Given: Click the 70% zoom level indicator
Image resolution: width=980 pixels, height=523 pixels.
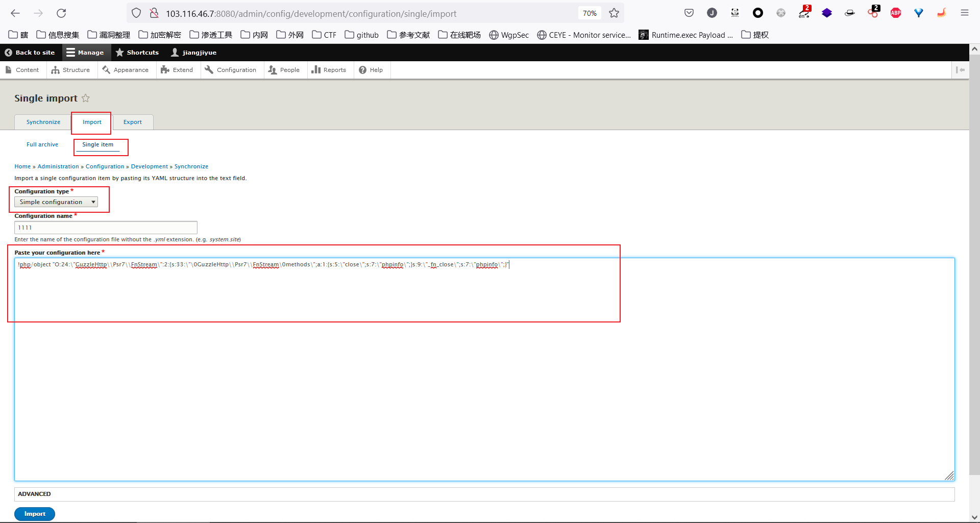Looking at the screenshot, I should click(590, 13).
